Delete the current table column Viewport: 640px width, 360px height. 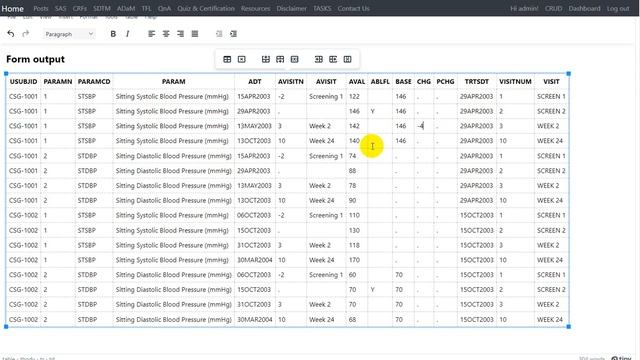(x=347, y=60)
